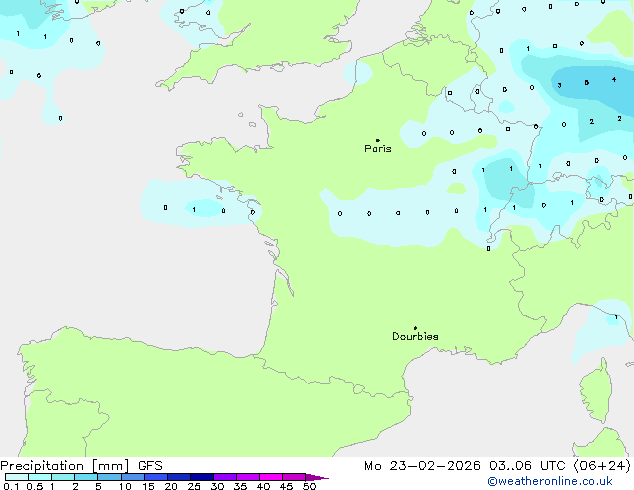This screenshot has height=490, width=634.
Task: Click the 'Precipitation [mm]' title text
Action: coord(65,466)
